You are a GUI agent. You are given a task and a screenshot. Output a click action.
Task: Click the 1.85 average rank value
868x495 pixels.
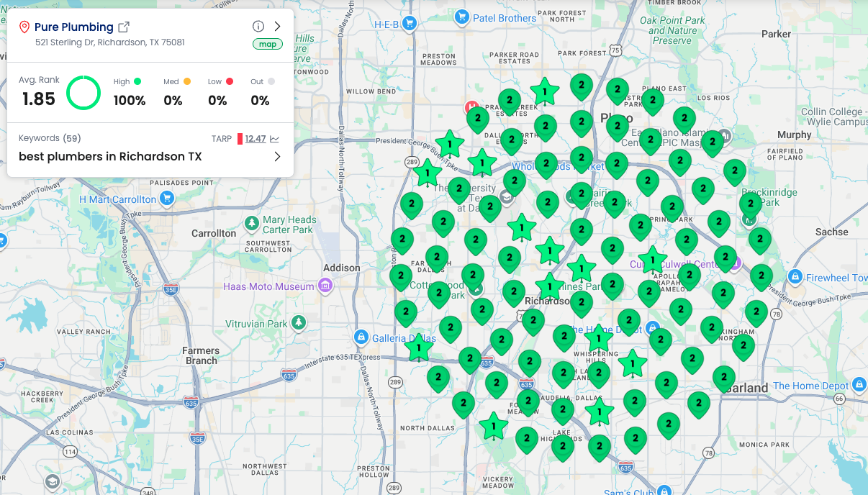point(38,99)
